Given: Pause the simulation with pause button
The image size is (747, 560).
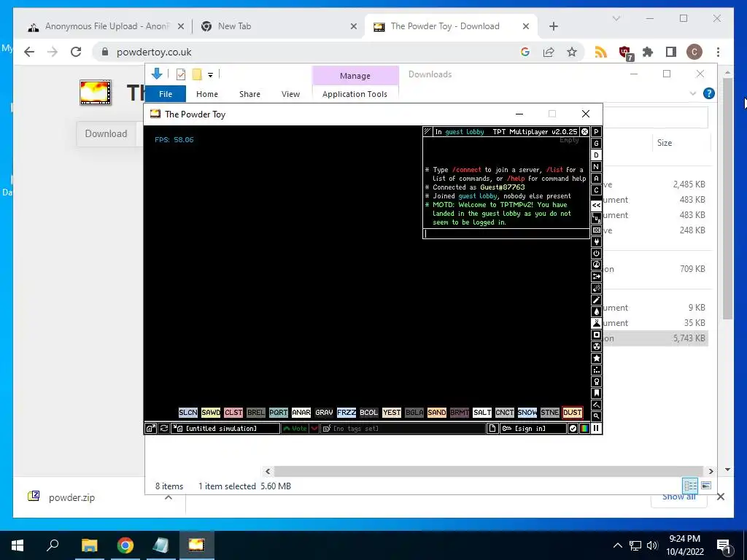Looking at the screenshot, I should pos(596,429).
